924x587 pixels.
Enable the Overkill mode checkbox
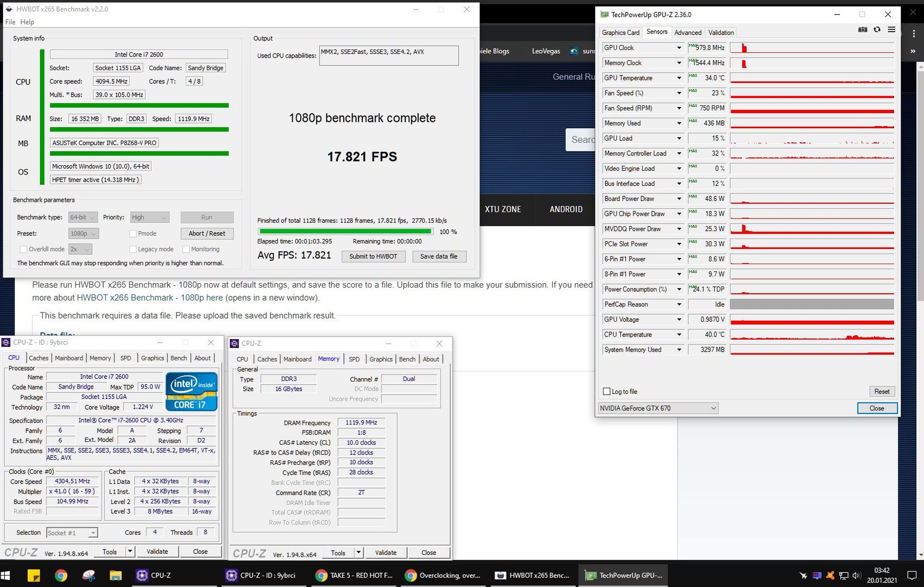click(x=23, y=249)
